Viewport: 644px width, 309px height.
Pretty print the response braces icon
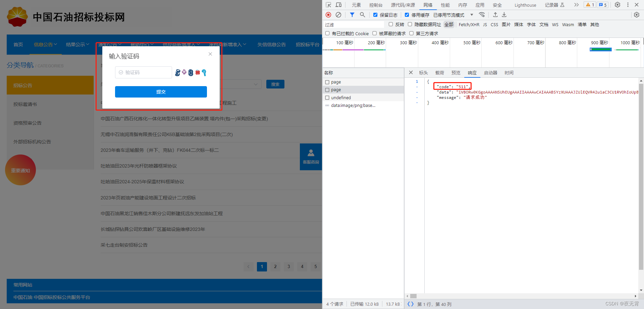click(x=411, y=304)
